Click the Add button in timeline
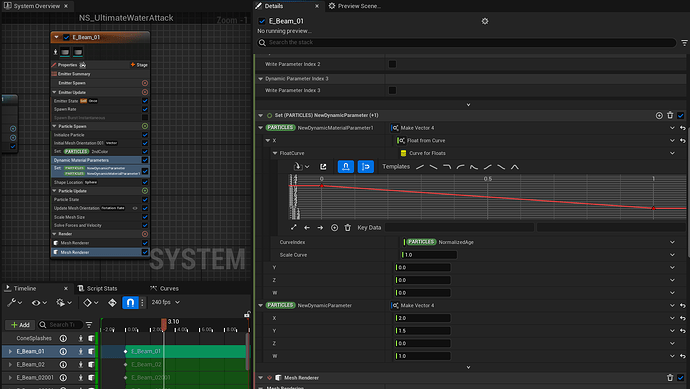690x389 pixels. click(20, 325)
